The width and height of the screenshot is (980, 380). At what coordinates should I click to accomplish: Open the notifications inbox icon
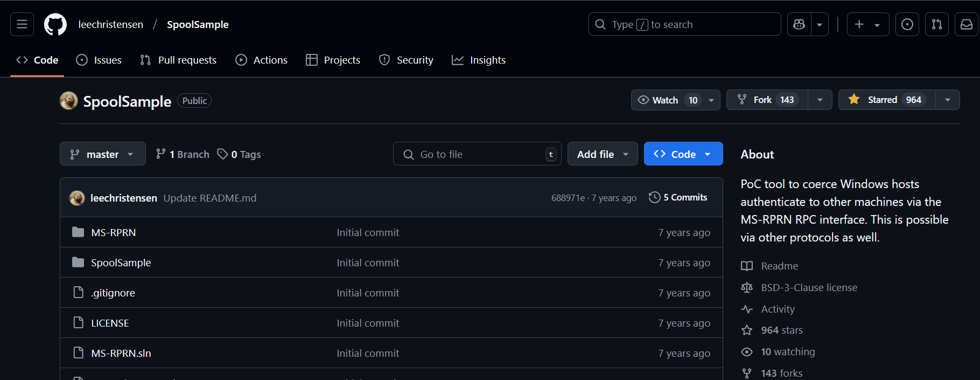click(x=967, y=24)
